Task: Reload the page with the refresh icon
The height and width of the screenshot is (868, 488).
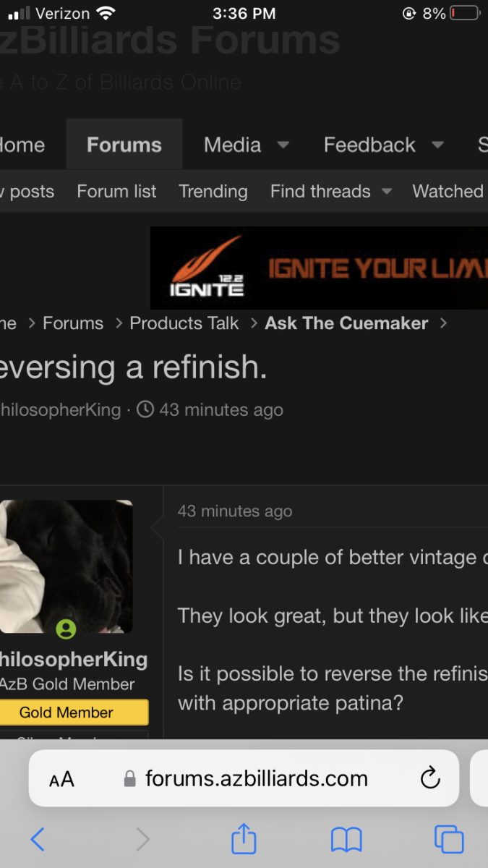Action: (430, 778)
